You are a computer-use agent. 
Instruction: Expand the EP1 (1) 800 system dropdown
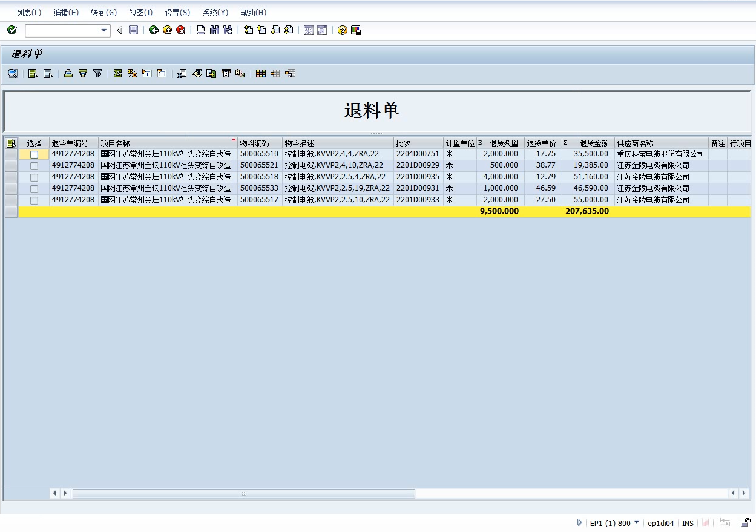point(636,522)
